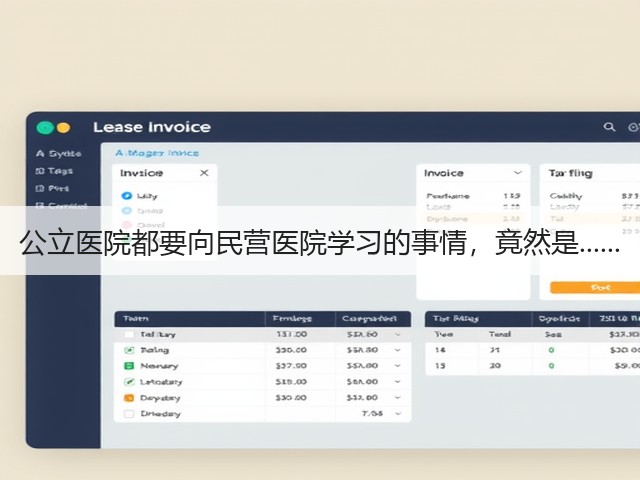Expand the Dreday row chevron
This screenshot has width=640, height=480.
[398, 413]
